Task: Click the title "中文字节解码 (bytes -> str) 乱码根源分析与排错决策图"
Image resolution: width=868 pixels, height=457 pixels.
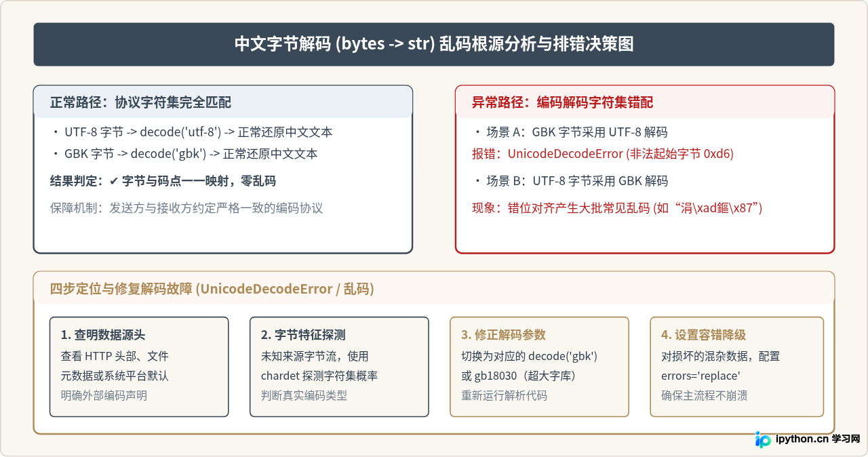Action: tap(434, 45)
